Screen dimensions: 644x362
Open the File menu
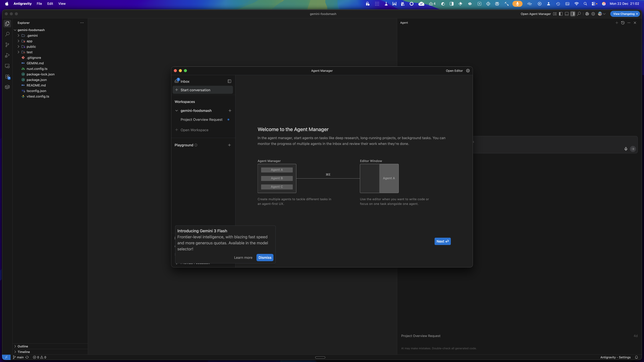(x=39, y=4)
